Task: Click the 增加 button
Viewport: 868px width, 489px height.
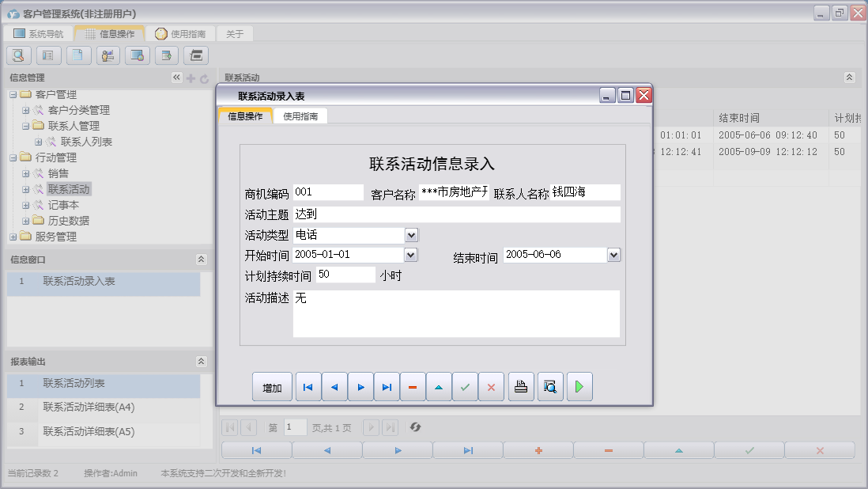Action: coord(271,387)
